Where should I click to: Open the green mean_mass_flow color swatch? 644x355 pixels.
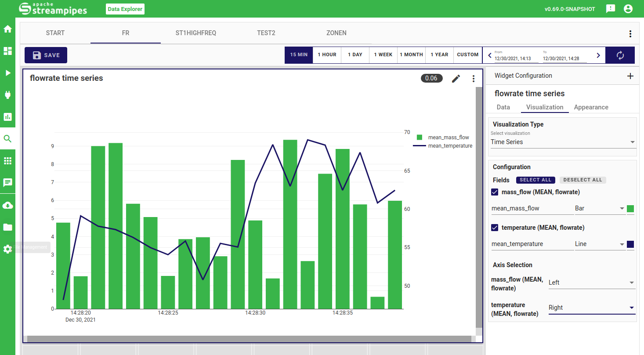[x=630, y=209]
